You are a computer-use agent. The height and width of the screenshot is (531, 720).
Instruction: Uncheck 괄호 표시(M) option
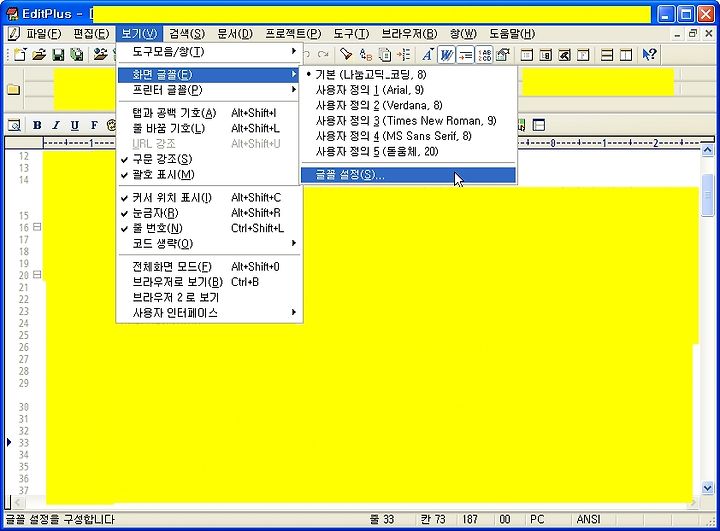[x=209, y=175]
